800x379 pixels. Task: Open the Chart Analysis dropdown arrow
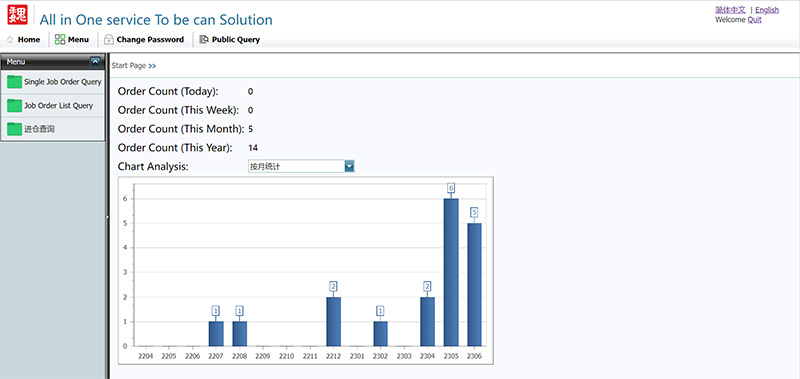[x=349, y=166]
